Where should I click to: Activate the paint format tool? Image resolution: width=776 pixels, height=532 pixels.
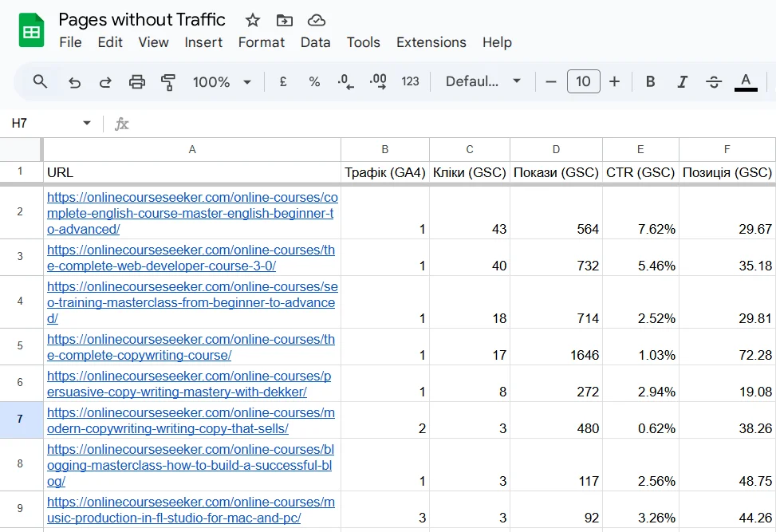168,81
